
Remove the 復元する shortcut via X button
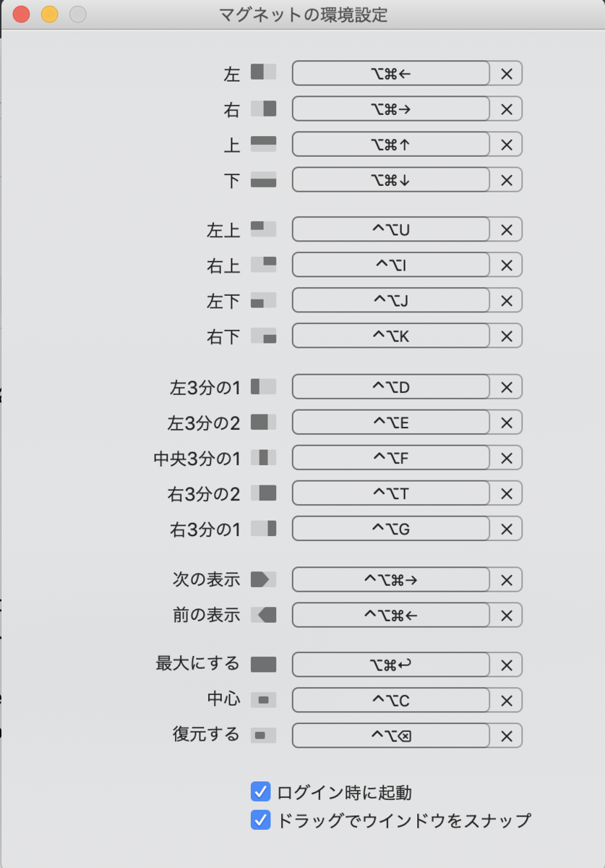point(507,735)
